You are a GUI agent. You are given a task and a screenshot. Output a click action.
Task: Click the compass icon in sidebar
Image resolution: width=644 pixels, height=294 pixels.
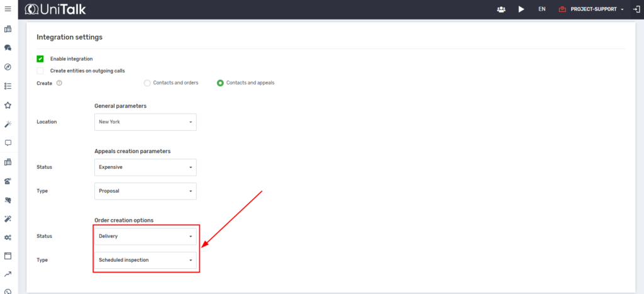pos(8,67)
